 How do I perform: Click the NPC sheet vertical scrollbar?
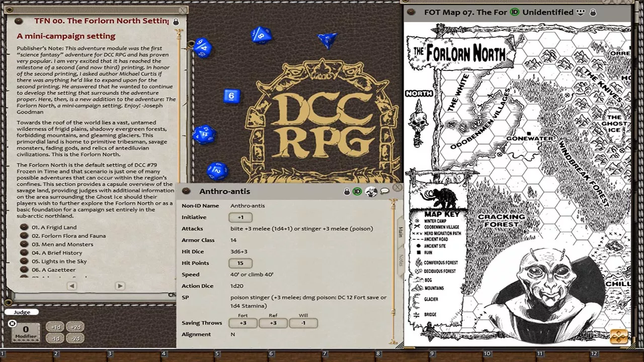[393, 271]
